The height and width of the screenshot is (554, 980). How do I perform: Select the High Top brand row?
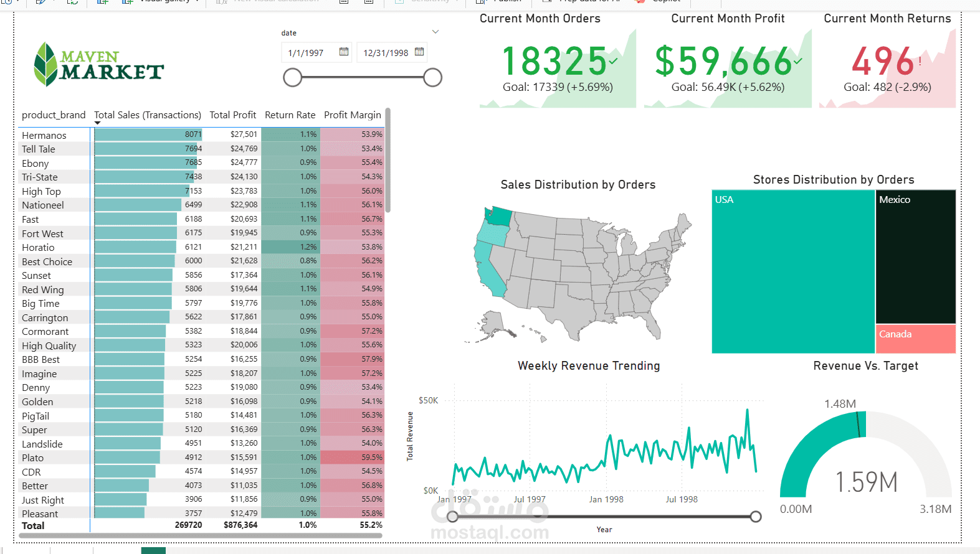pos(201,191)
